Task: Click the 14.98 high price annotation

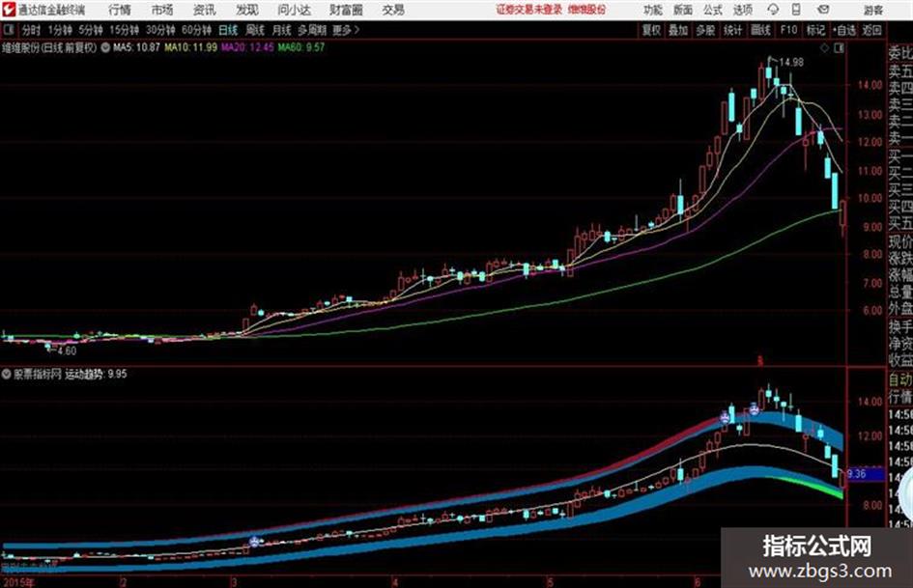Action: (x=790, y=63)
